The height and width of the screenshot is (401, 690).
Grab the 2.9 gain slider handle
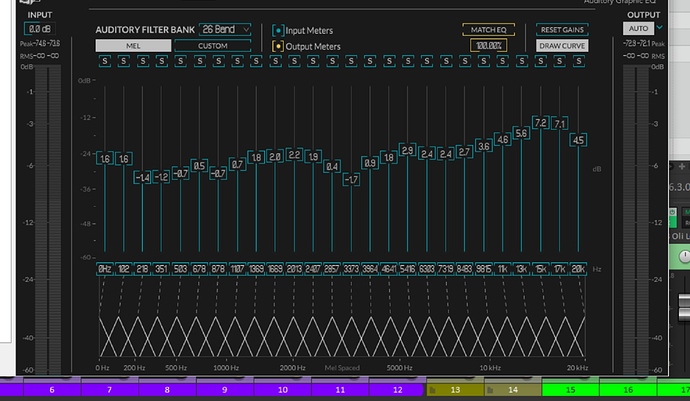pyautogui.click(x=407, y=150)
